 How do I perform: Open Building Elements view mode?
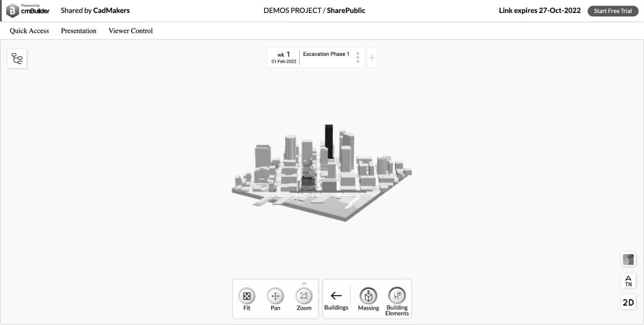point(397,296)
